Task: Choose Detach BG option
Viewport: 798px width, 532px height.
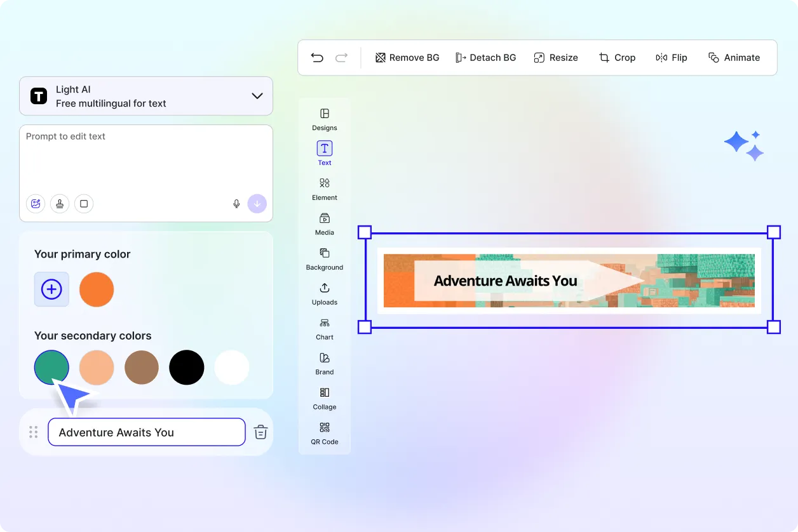Action: click(486, 58)
